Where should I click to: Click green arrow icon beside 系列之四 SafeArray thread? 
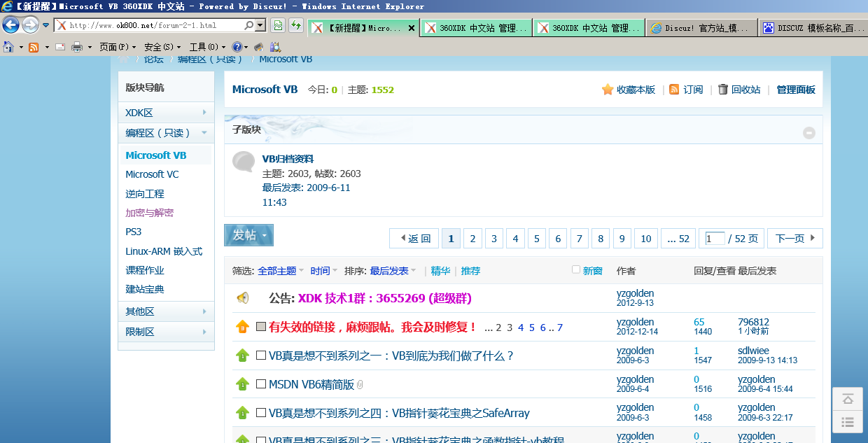242,413
